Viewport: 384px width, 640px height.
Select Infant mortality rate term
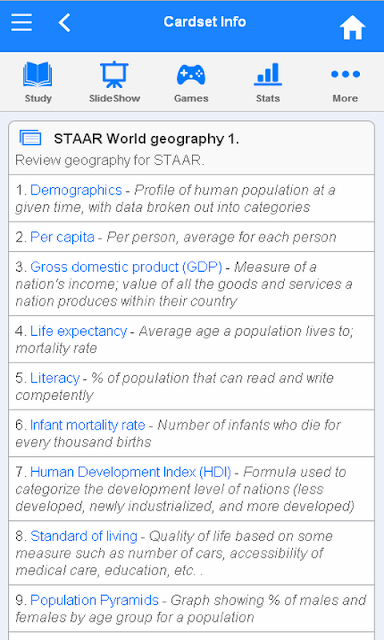coord(87,424)
